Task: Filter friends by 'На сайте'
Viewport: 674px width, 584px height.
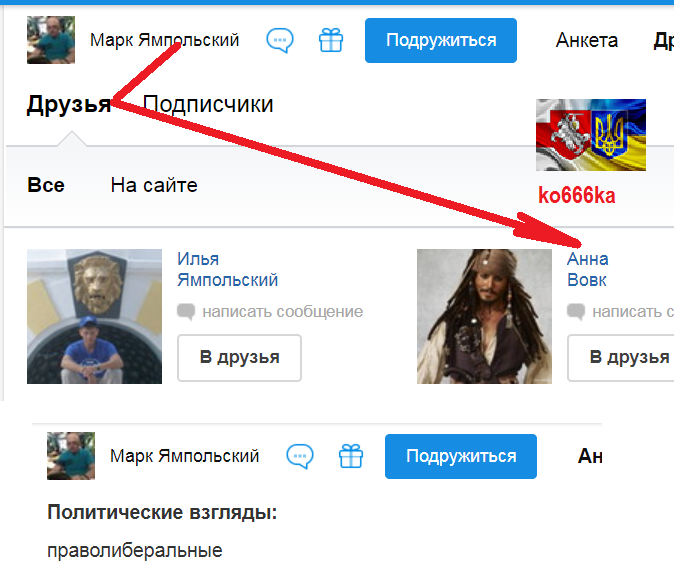Action: [154, 185]
